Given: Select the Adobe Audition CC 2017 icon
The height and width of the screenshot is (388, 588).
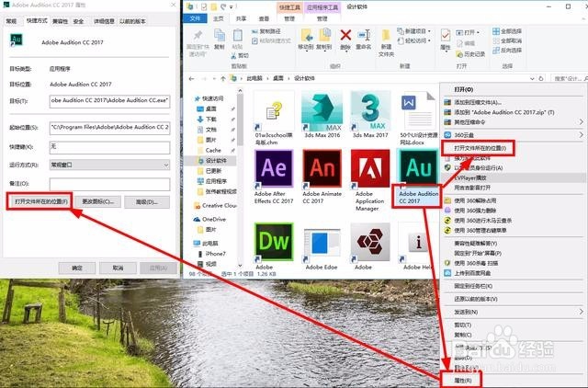Looking at the screenshot, I should [418, 167].
